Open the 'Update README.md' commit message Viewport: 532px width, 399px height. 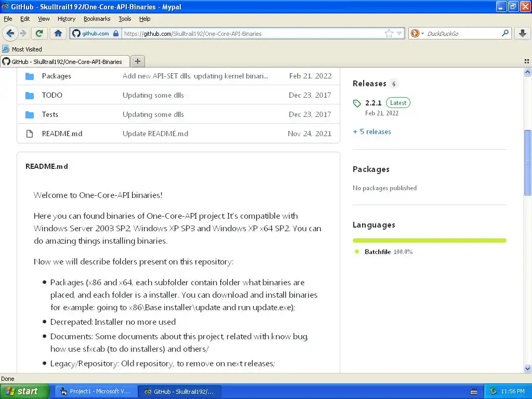(155, 134)
